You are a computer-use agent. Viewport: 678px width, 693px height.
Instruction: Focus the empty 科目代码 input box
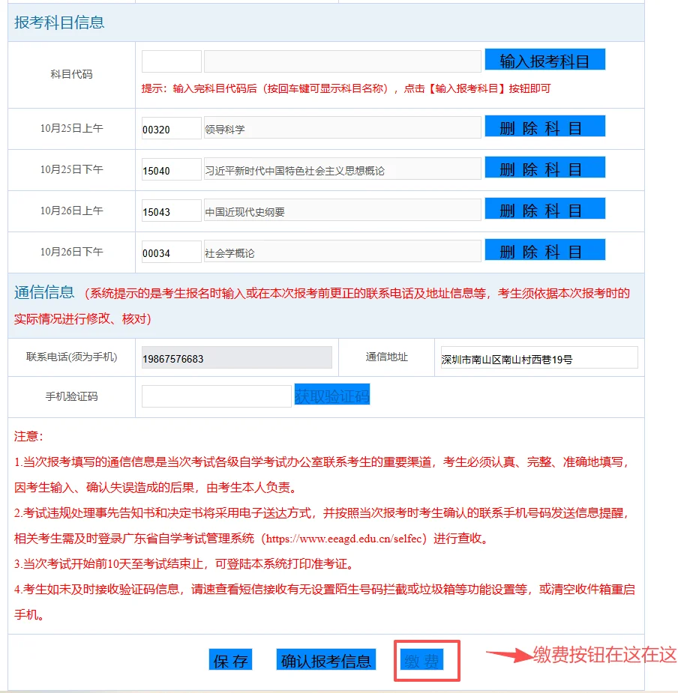click(172, 62)
